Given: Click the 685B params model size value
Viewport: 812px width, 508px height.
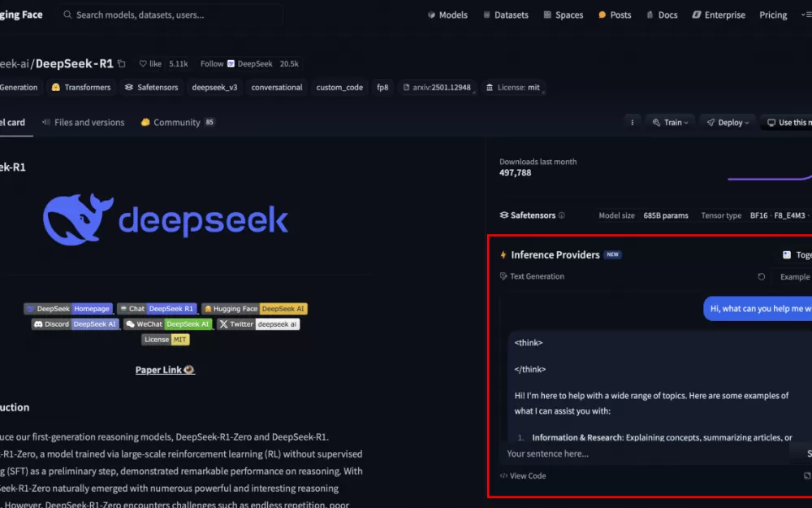Looking at the screenshot, I should pos(666,215).
